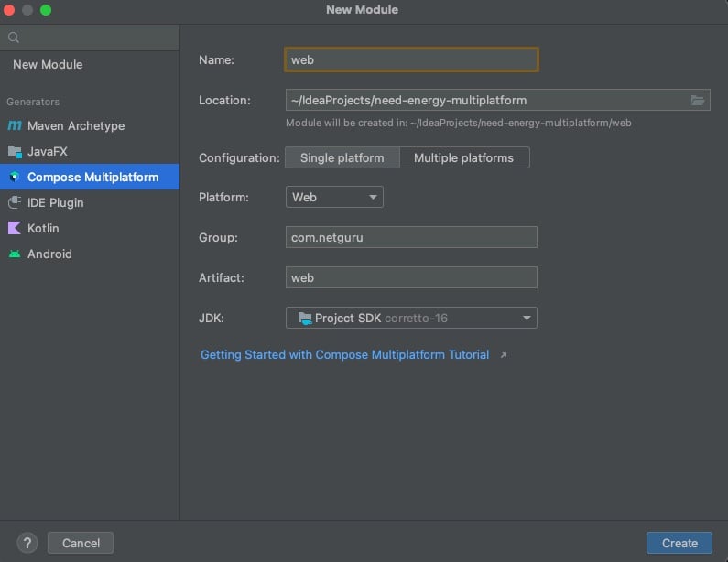Viewport: 728px width, 562px height.
Task: Switch to Multiple platforms configuration
Action: pos(463,157)
